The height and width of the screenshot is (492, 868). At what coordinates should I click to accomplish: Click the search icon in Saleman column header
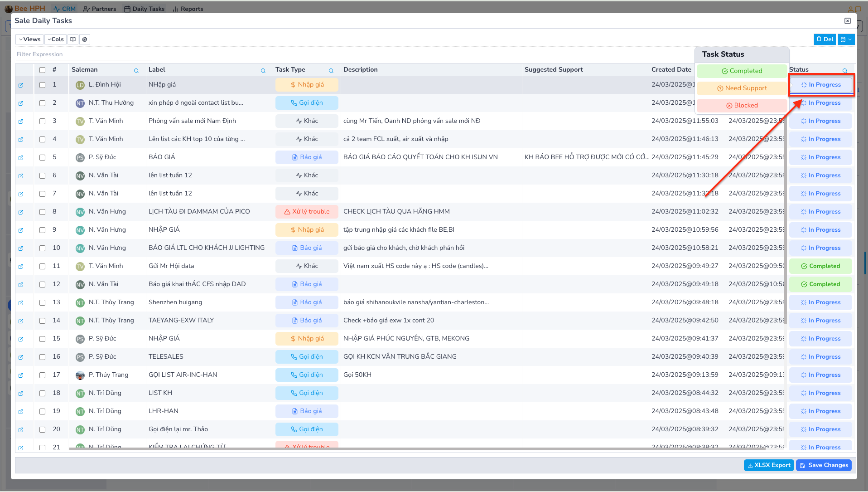click(x=136, y=70)
